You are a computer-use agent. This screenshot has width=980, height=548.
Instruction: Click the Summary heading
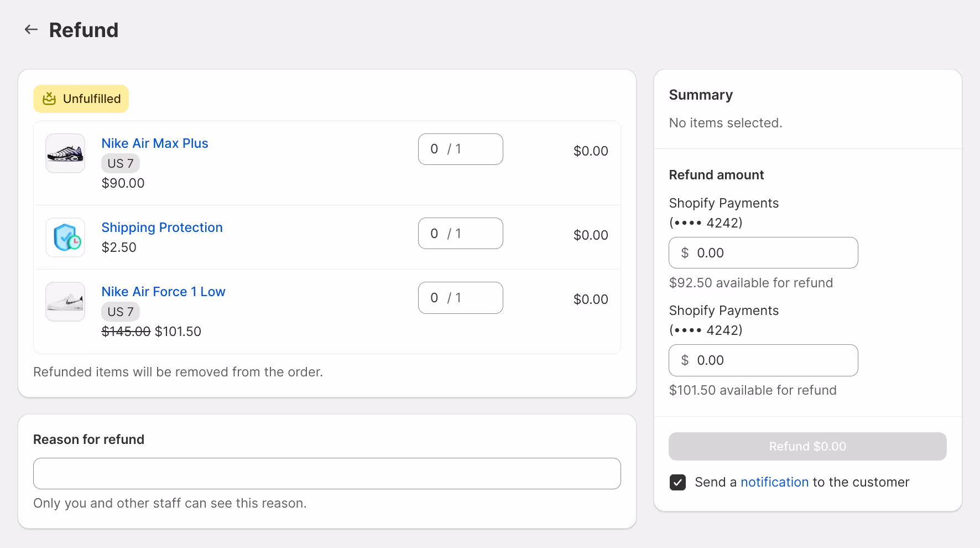coord(701,95)
